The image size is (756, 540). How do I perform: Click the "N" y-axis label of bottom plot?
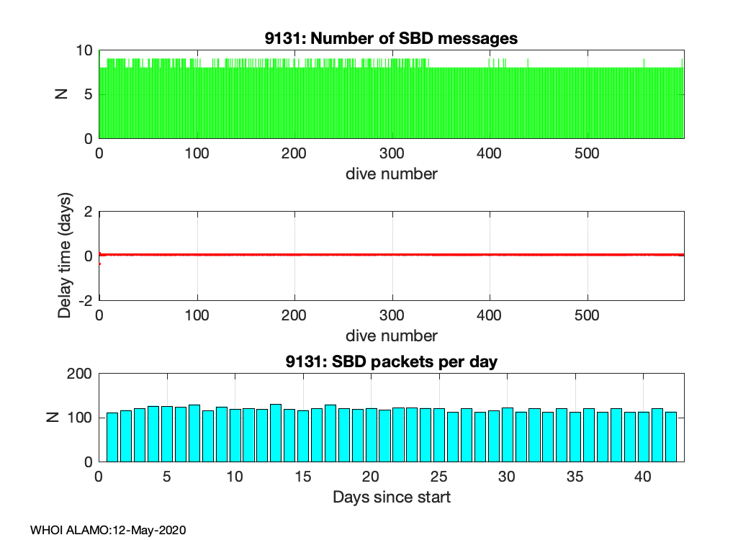coord(63,418)
